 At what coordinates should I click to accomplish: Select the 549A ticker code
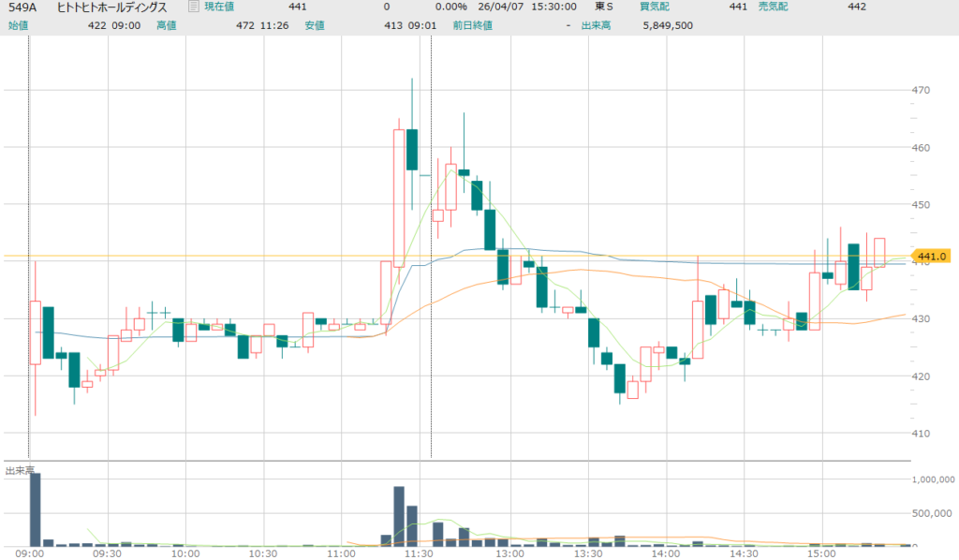click(22, 7)
